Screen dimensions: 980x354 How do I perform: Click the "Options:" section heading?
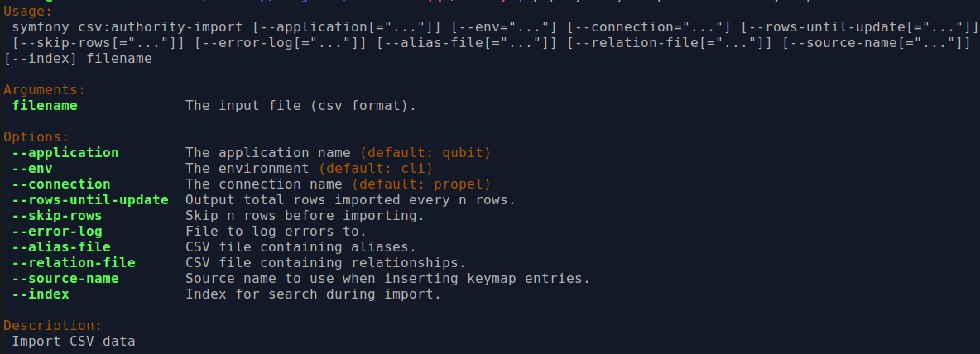(36, 136)
